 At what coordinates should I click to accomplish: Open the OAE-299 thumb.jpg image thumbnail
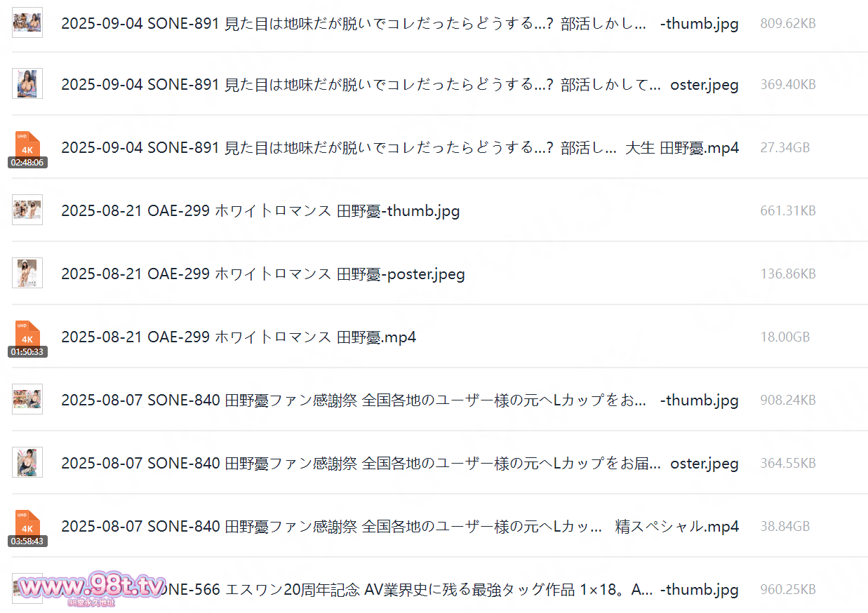click(x=27, y=210)
